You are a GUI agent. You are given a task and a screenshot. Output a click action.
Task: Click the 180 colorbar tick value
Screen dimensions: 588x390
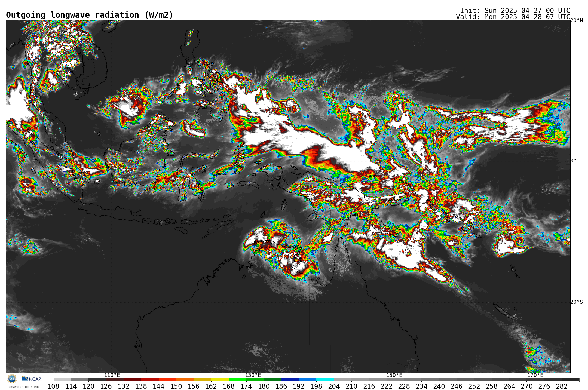(264, 386)
